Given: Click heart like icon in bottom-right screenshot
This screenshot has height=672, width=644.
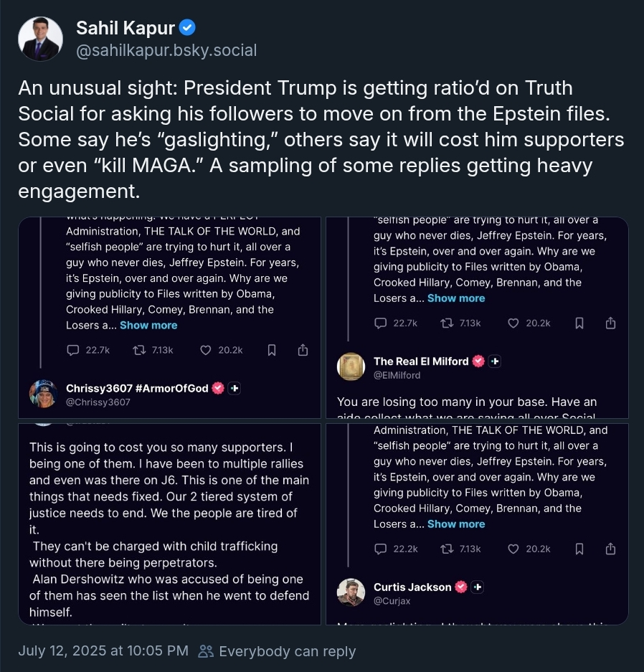Looking at the screenshot, I should click(x=513, y=549).
